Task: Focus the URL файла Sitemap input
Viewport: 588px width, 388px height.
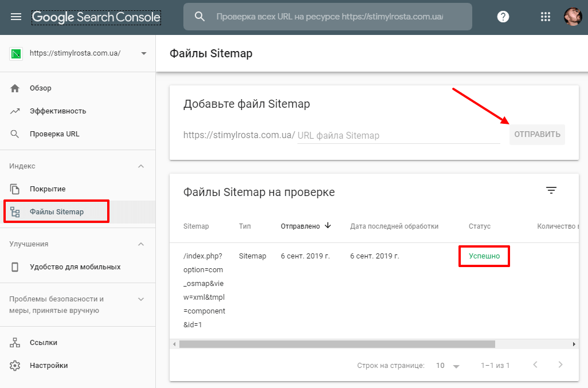Action: click(399, 135)
